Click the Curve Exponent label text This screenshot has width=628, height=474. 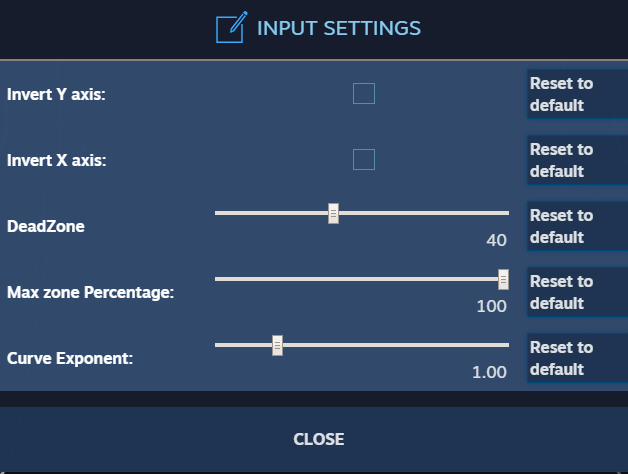tap(70, 358)
